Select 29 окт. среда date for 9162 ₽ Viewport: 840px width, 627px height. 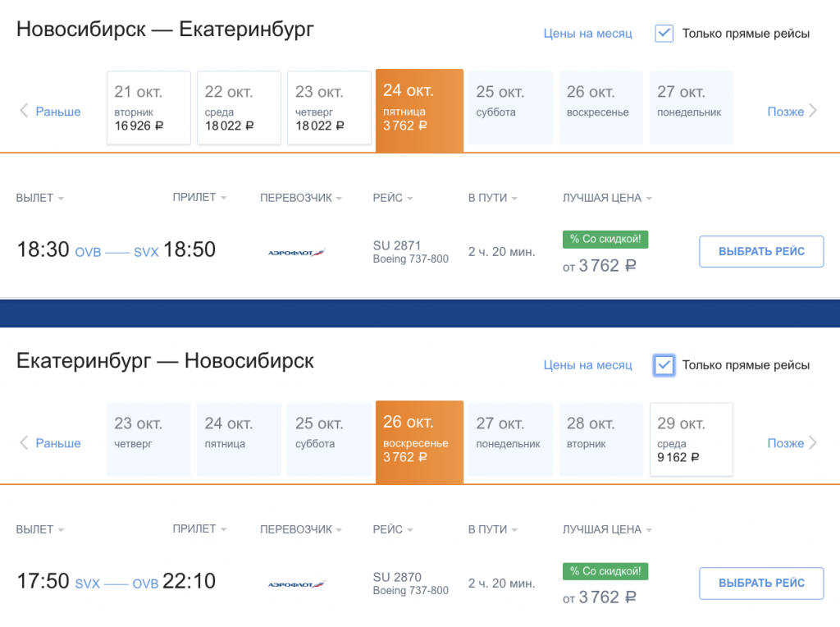click(x=691, y=439)
